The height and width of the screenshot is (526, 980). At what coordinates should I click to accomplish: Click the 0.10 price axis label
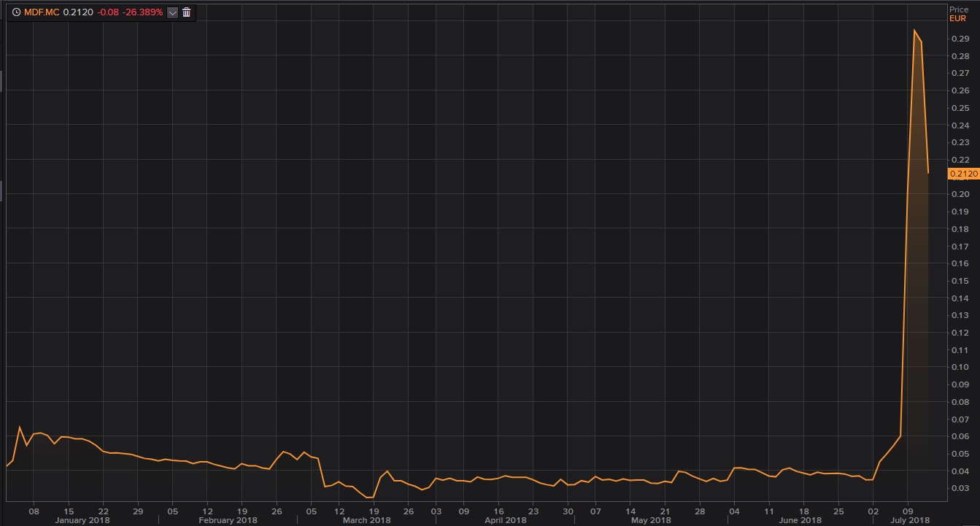960,367
